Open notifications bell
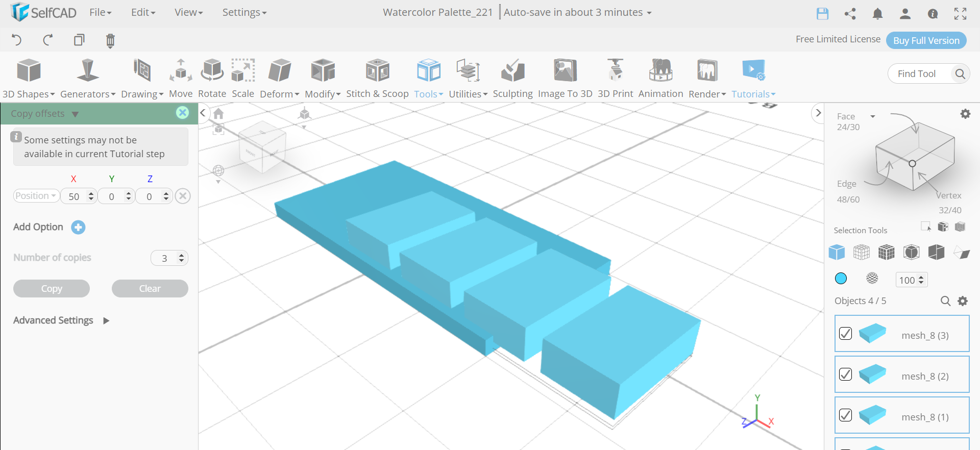980x450 pixels. [x=877, y=14]
